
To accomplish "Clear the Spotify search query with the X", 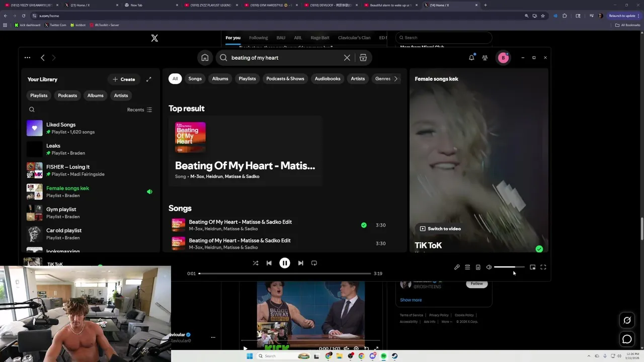I will click(347, 58).
